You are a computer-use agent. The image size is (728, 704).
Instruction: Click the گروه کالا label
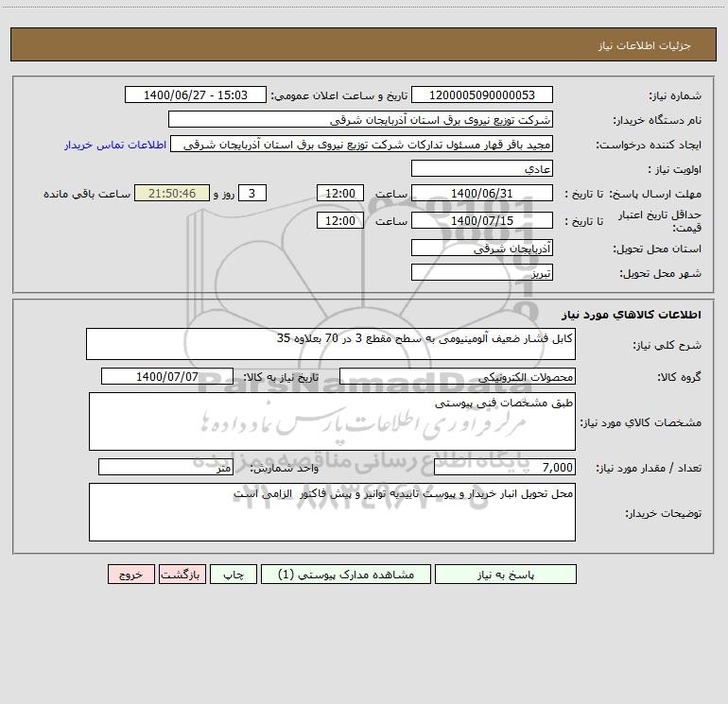tap(679, 377)
